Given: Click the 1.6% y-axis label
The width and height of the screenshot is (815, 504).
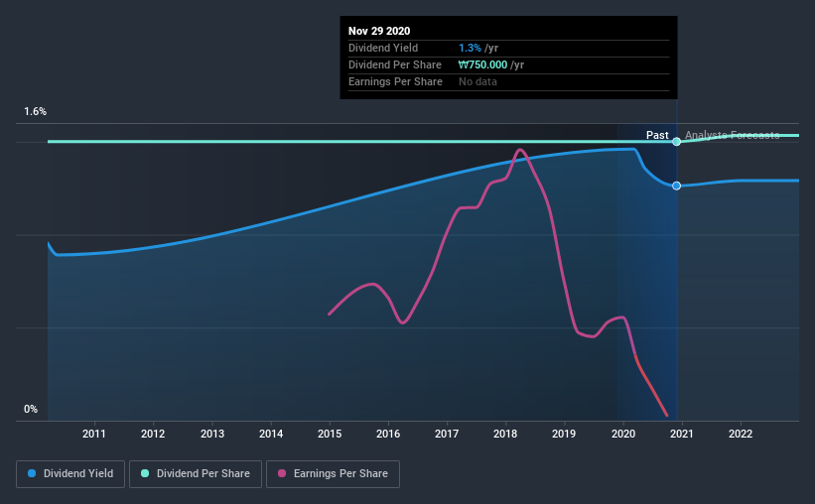Looking at the screenshot, I should [35, 112].
